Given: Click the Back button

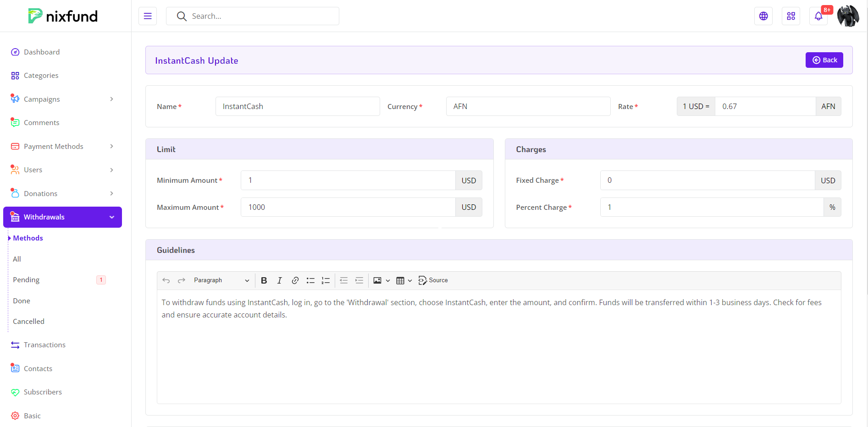Looking at the screenshot, I should (824, 60).
